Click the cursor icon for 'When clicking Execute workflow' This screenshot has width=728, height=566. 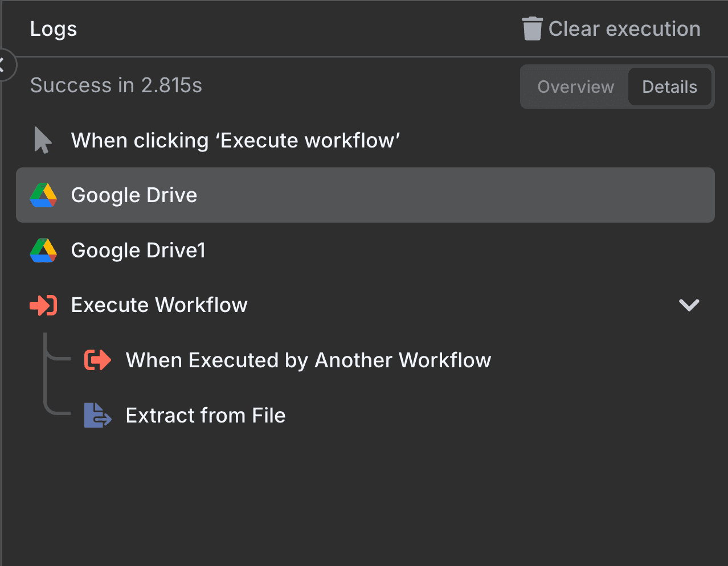point(42,140)
